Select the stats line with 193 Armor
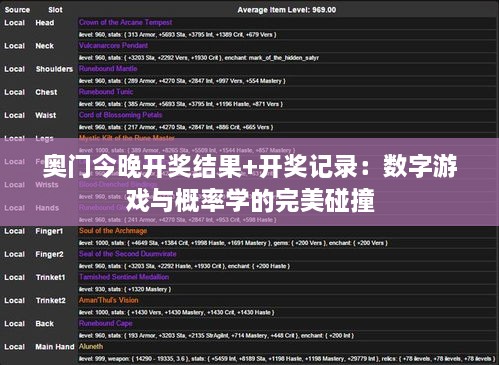 point(216,335)
